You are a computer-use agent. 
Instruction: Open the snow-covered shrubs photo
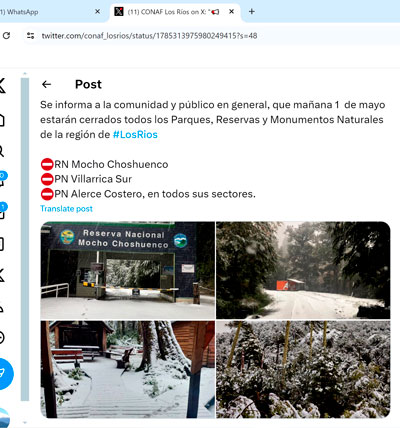tap(303, 369)
